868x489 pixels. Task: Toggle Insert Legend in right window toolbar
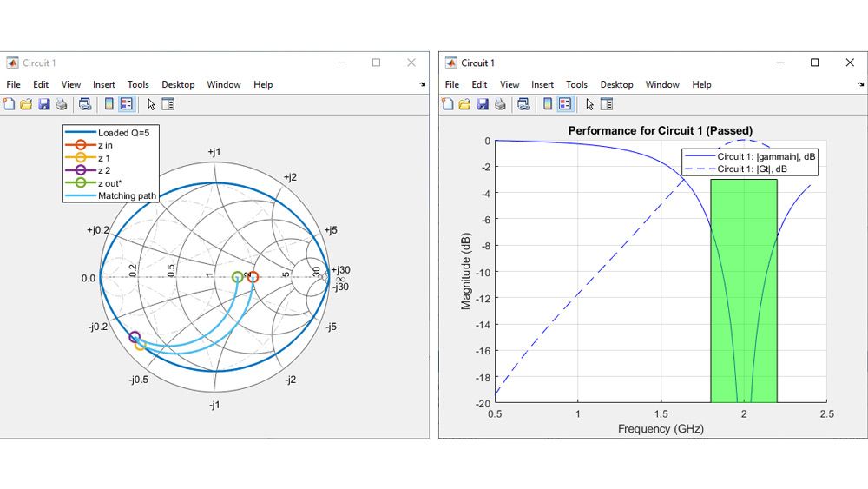click(565, 104)
